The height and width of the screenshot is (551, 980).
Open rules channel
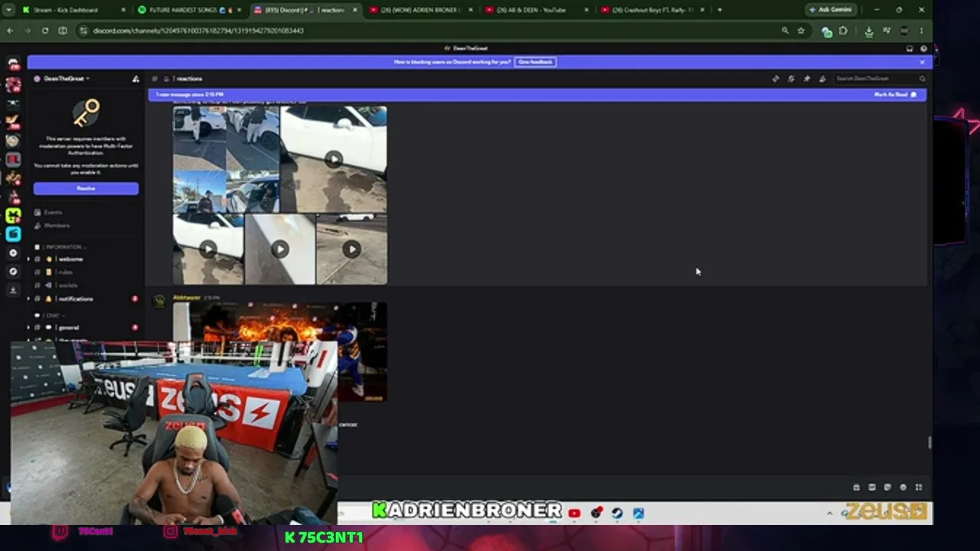click(x=65, y=272)
